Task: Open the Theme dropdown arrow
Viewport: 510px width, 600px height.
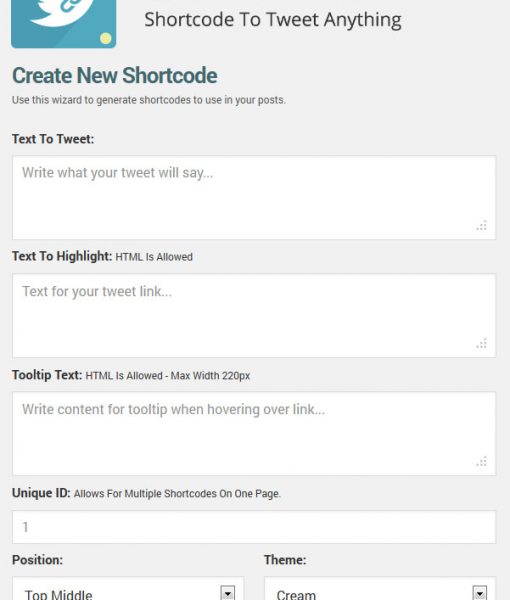Action: 480,593
